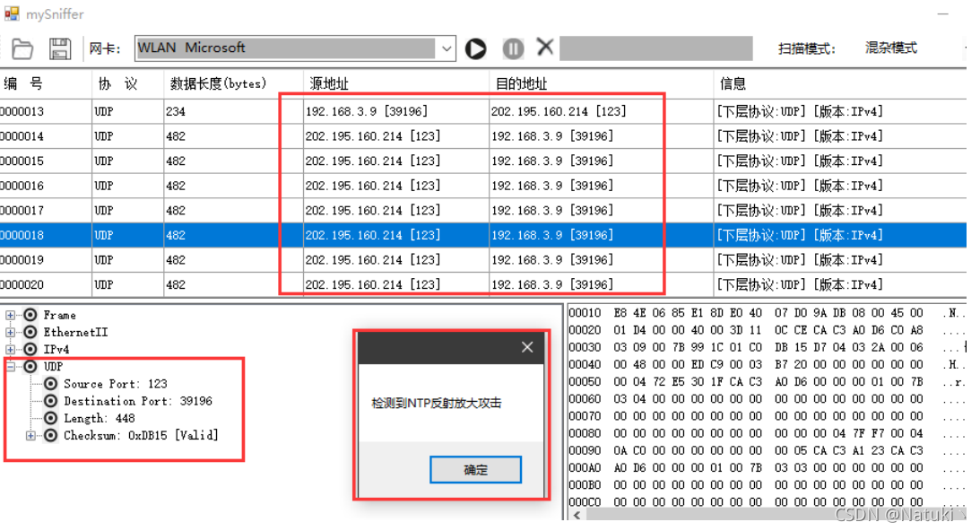Select Destination Port: 39196 tree entry
Screen dimensions: 980x531
[x=137, y=401]
